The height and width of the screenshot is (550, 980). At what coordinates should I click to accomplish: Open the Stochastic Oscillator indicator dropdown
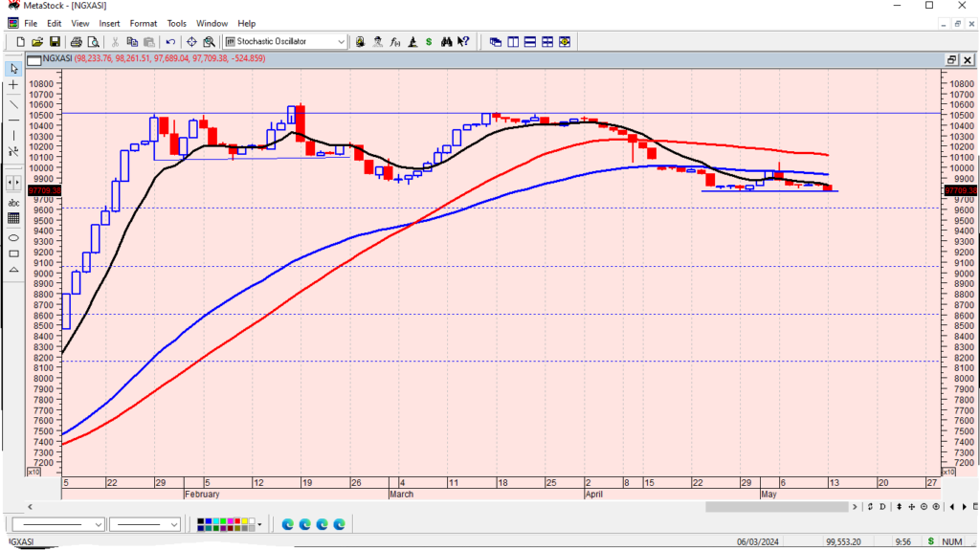coord(341,42)
